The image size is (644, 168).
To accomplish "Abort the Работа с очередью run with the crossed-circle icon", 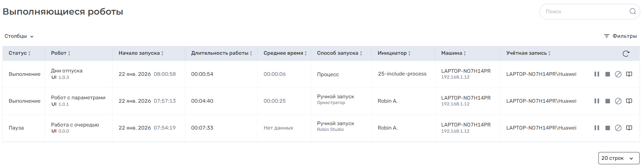I will click(x=618, y=128).
